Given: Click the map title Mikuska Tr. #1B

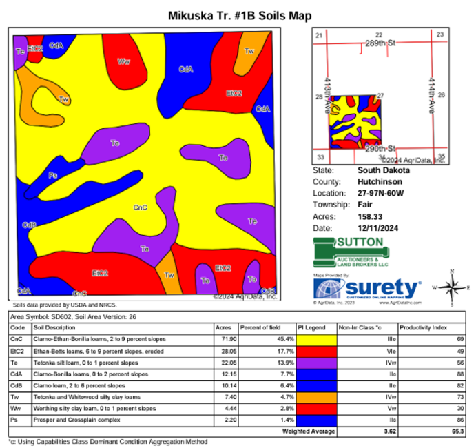Looking at the screenshot, I should pos(238,14).
